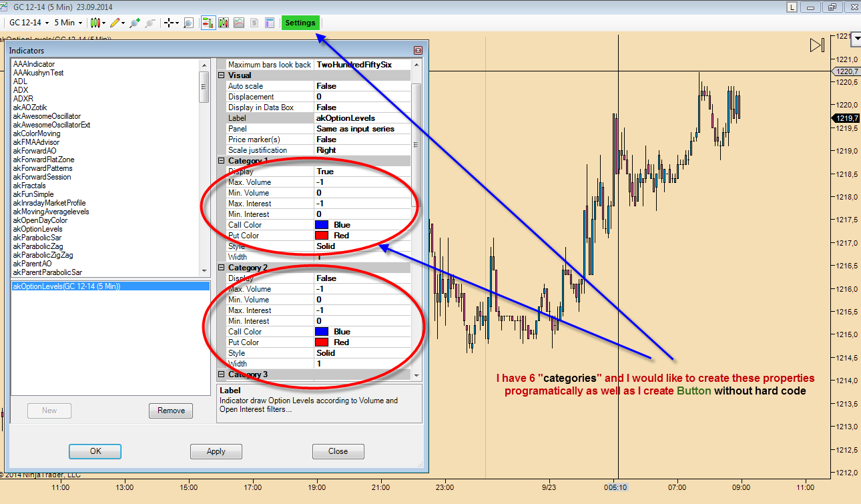
Task: Open the Indicators toolbar icon
Action: click(x=239, y=23)
